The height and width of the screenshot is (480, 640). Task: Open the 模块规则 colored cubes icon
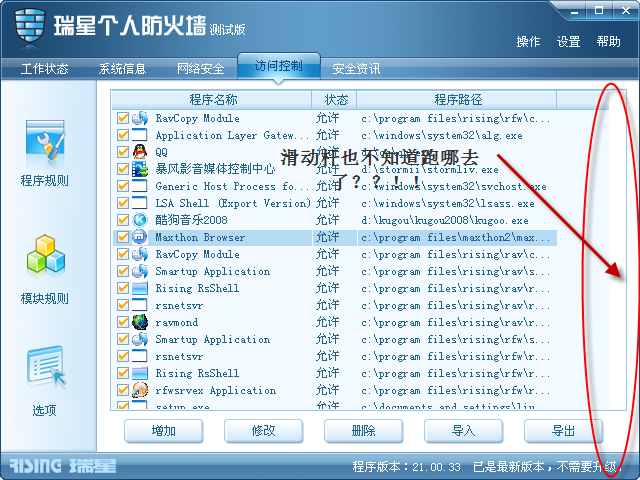pyautogui.click(x=46, y=255)
